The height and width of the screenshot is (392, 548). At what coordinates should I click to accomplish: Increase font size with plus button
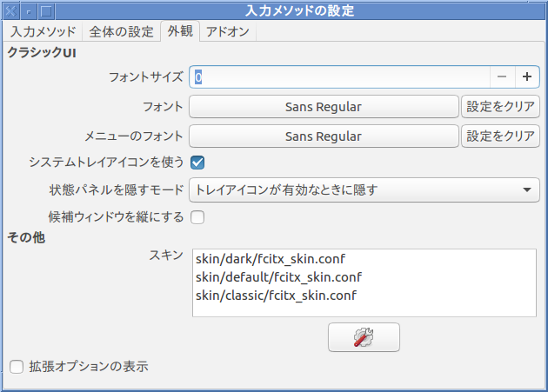[527, 76]
